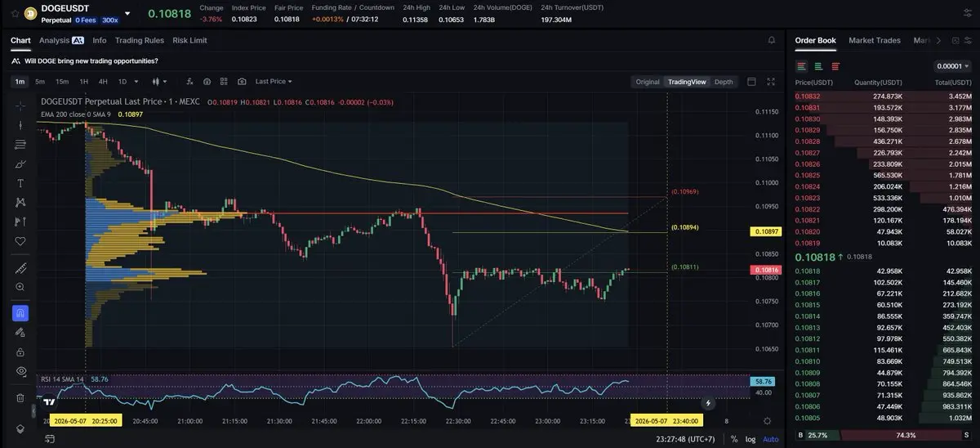The width and height of the screenshot is (980, 448).
Task: Toggle percent scale on price axis
Action: pos(734,439)
